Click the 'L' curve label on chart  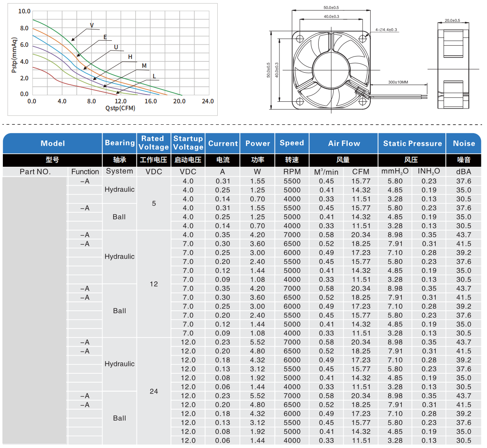(x=154, y=76)
